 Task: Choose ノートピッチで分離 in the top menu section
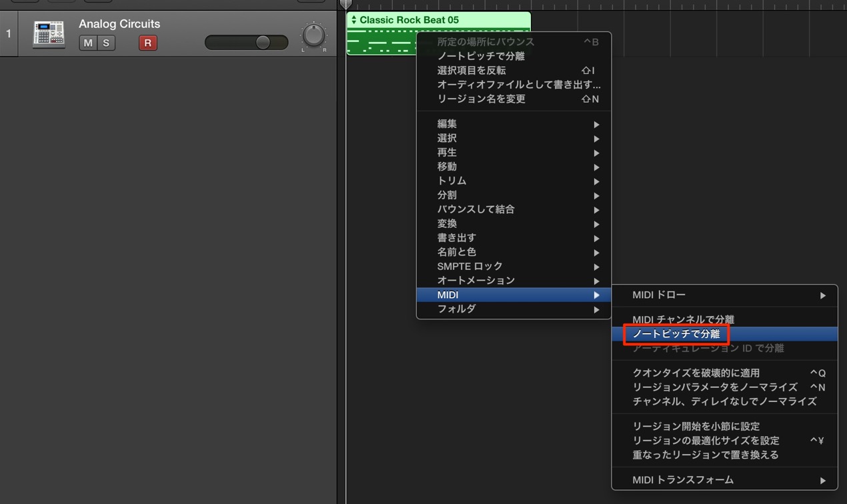(514, 56)
